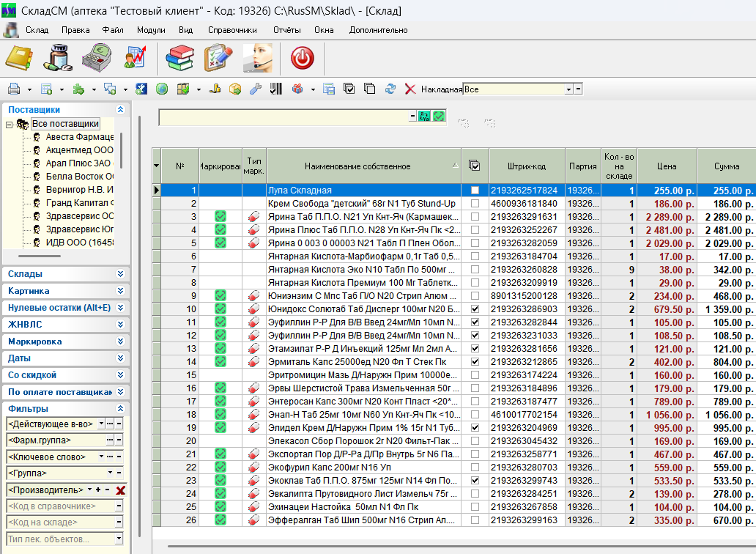Click the header checkbox column button
This screenshot has height=554, width=756.
pyautogui.click(x=475, y=166)
